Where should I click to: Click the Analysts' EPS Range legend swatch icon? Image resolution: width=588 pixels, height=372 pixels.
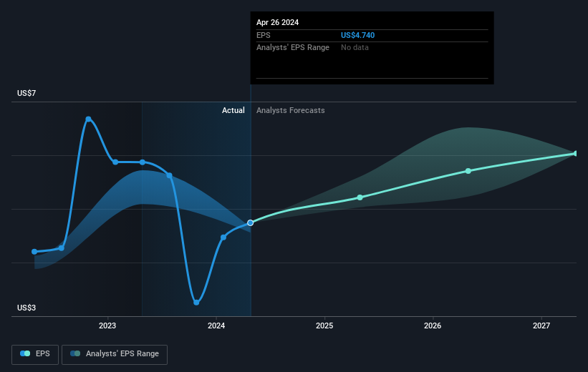(x=75, y=353)
